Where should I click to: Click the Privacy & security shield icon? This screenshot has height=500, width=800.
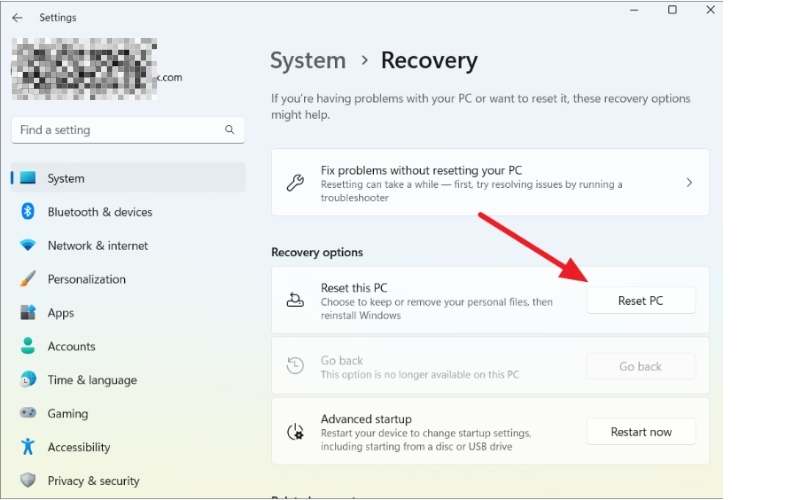coord(28,481)
